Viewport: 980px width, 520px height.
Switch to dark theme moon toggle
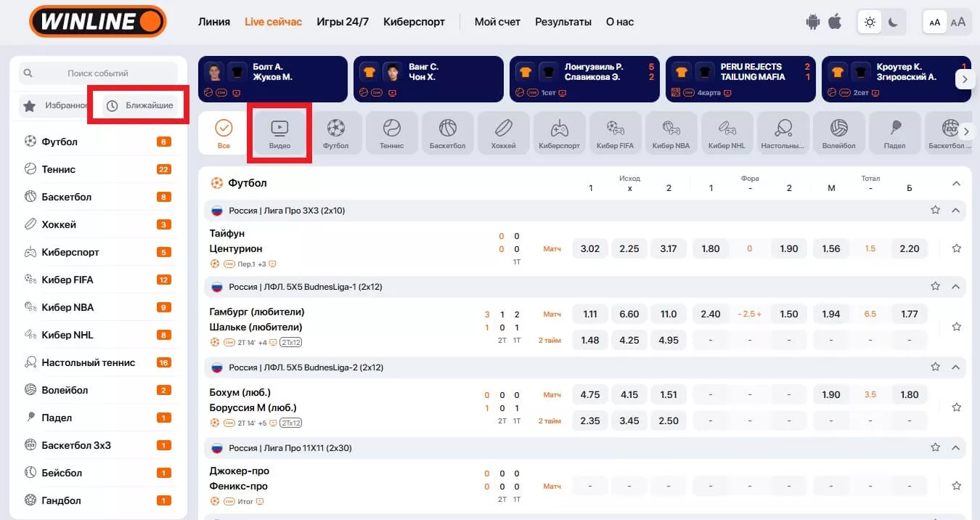click(893, 23)
